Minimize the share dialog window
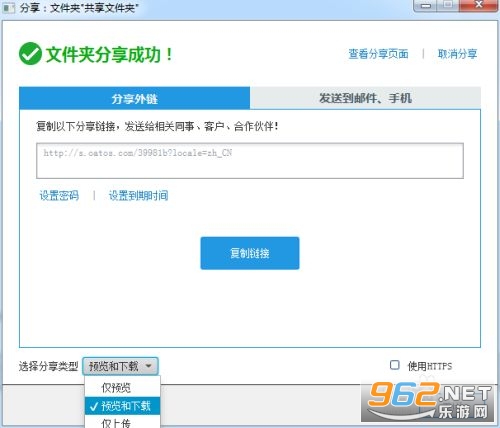500x428 pixels. tap(426, 5)
